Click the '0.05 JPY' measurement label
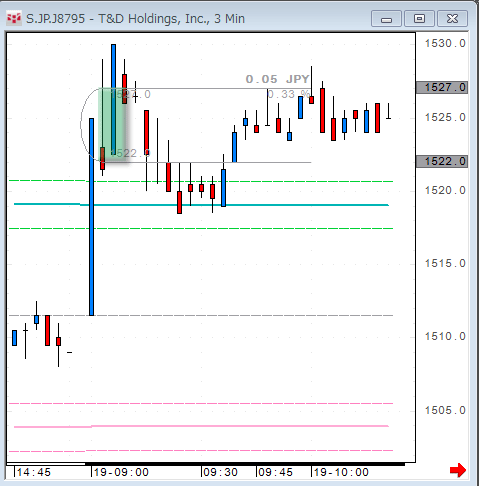 tap(277, 79)
